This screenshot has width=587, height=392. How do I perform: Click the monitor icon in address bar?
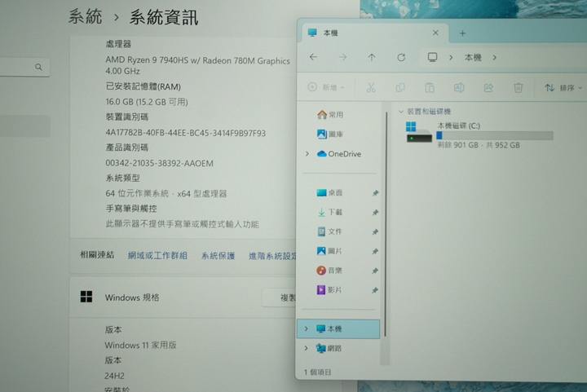click(432, 57)
